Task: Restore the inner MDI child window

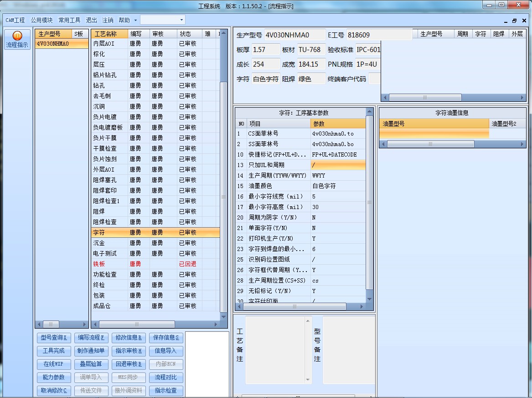Action: (514, 21)
